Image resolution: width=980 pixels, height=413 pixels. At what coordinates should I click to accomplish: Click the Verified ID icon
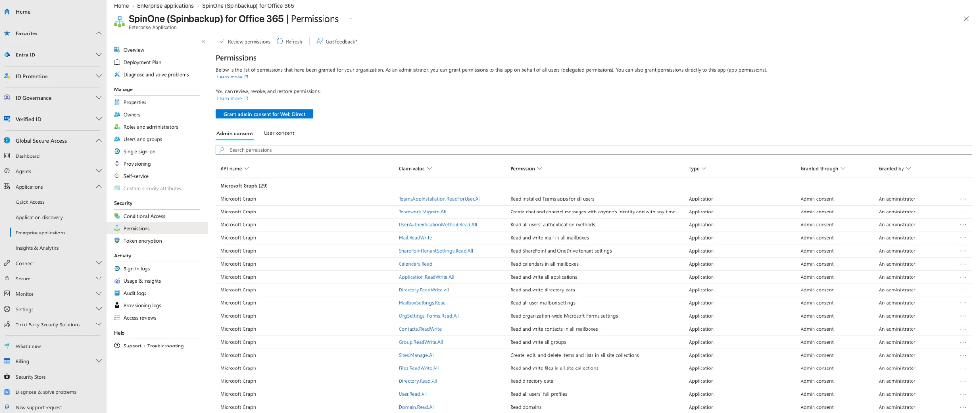pos(7,119)
